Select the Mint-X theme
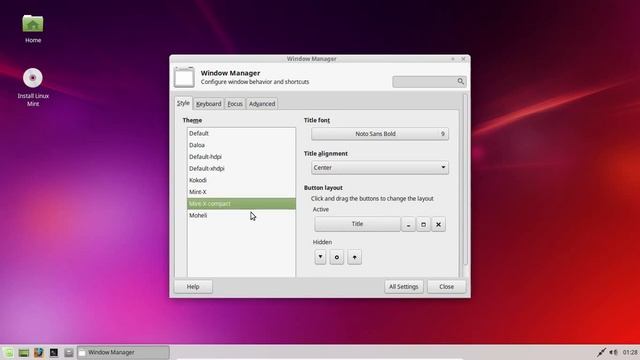The image size is (640, 360). 241,192
